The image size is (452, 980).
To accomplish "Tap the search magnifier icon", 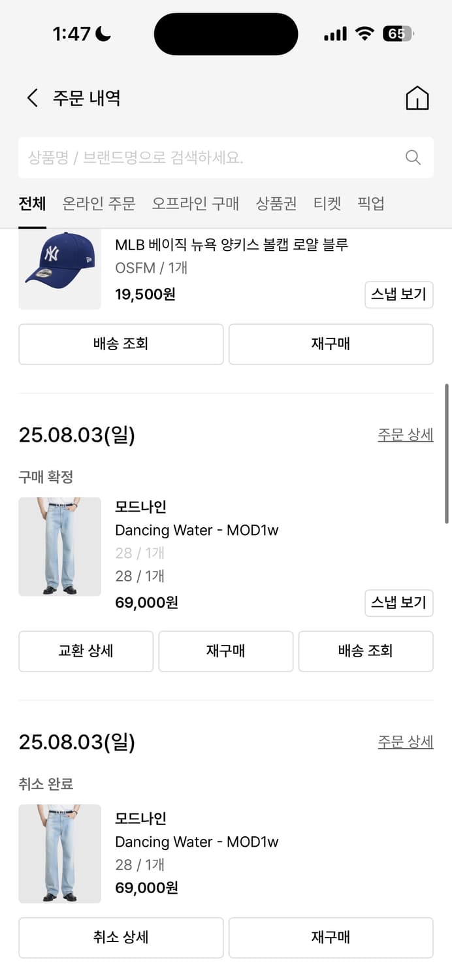I will point(412,157).
